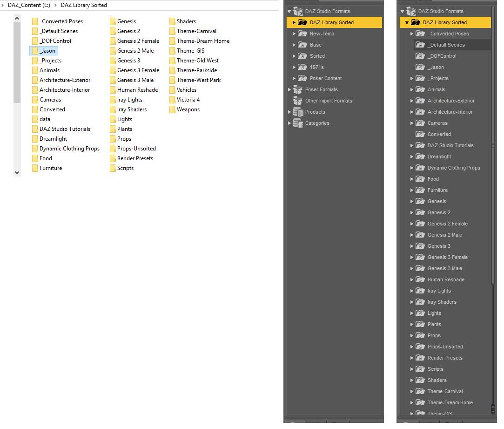Click the Converted folder icon in right panel

(420, 134)
